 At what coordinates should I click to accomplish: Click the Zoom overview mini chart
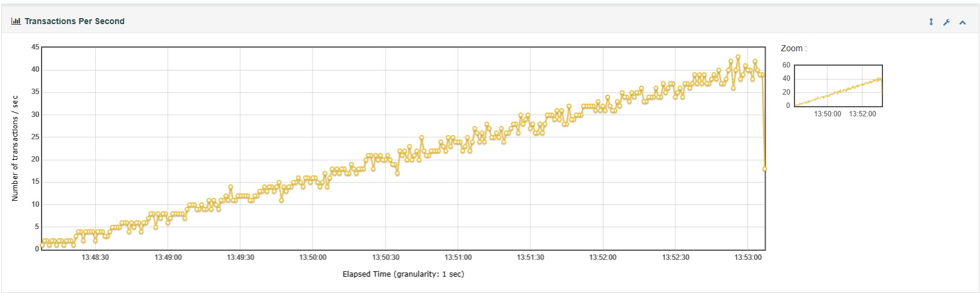click(838, 86)
